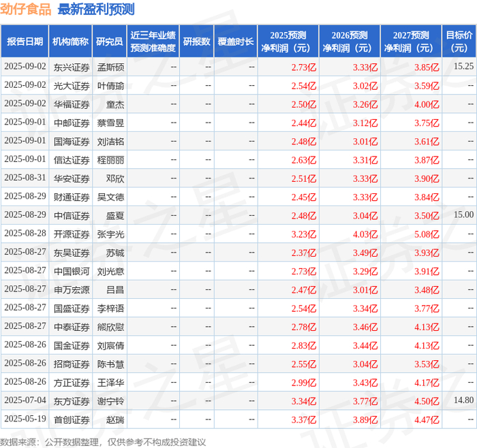Click the 2027预测净利润 column header

411,42
